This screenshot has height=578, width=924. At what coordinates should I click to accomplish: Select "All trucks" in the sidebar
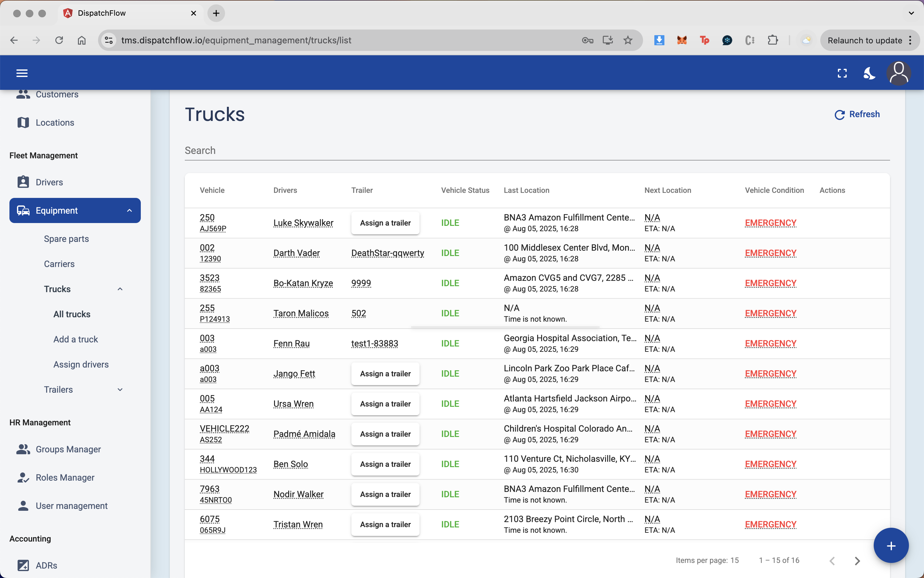72,314
